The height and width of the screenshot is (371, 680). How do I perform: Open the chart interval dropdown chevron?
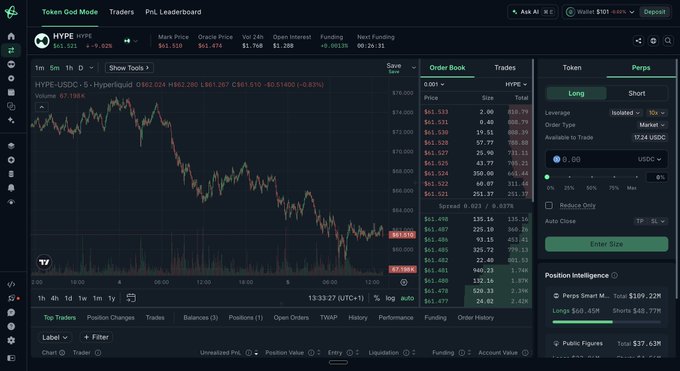pyautogui.click(x=91, y=68)
